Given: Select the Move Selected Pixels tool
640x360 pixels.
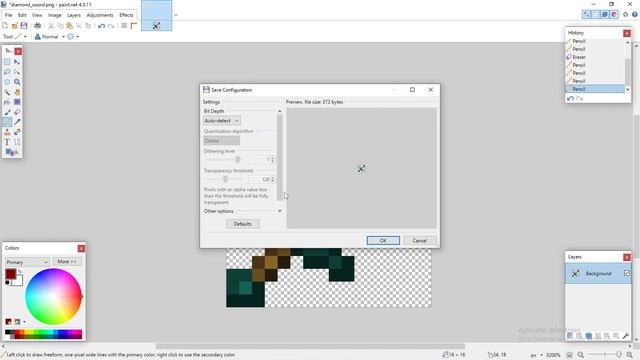Looking at the screenshot, I should tap(17, 62).
